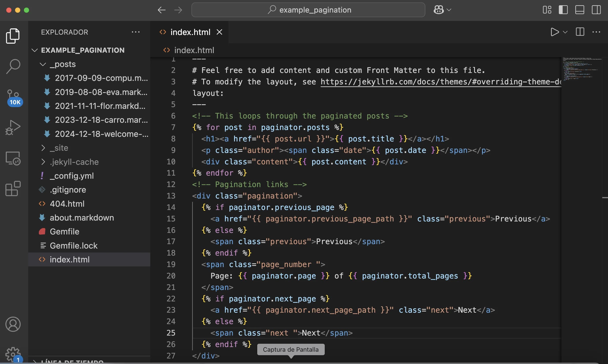The image size is (608, 364).
Task: Click the example_pagination command center search
Action: 308,10
